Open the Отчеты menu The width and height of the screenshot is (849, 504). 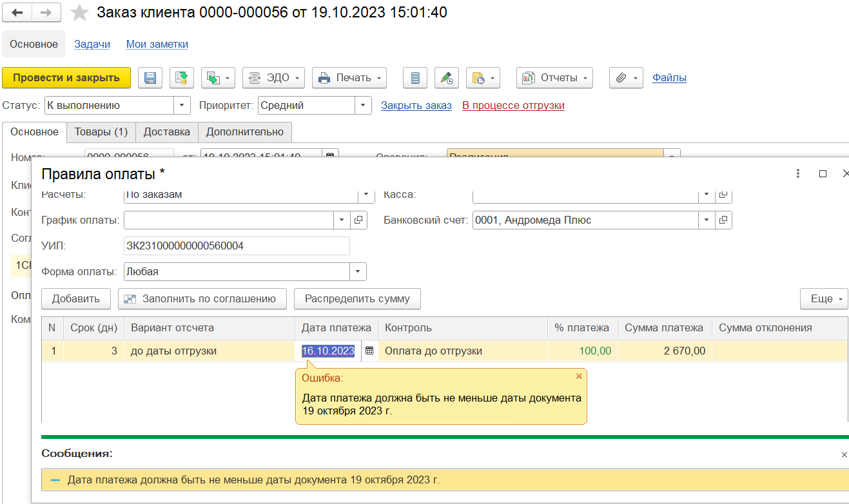(554, 78)
